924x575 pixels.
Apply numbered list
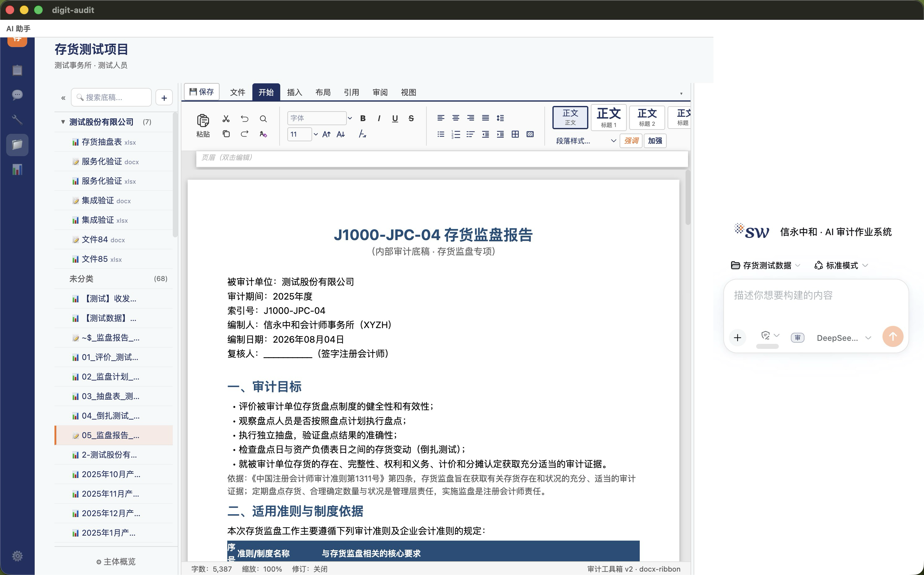pos(455,134)
